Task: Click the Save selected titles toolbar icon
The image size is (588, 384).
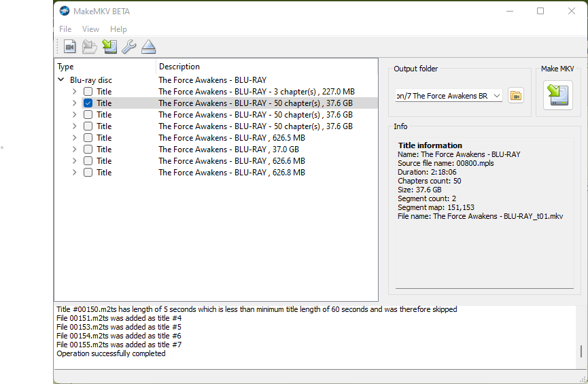Action: (x=109, y=47)
